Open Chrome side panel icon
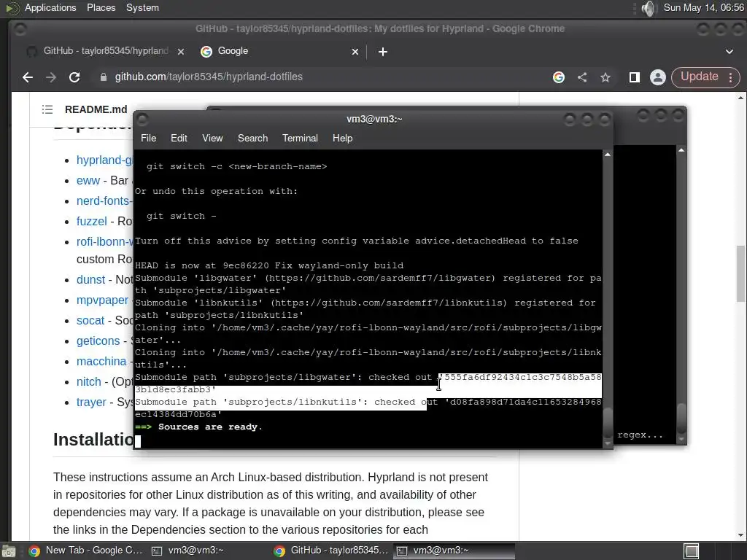This screenshot has height=560, width=747. pyautogui.click(x=634, y=77)
